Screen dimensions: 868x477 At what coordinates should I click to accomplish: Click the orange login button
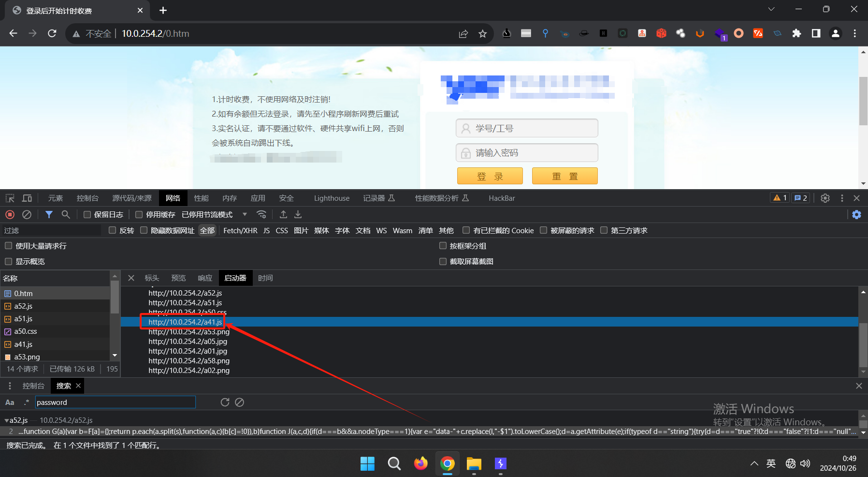coord(490,176)
